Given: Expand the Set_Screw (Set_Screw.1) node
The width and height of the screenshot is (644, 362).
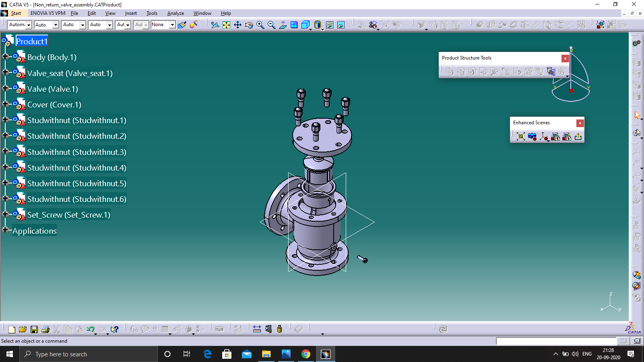Looking at the screenshot, I should pos(5,214).
